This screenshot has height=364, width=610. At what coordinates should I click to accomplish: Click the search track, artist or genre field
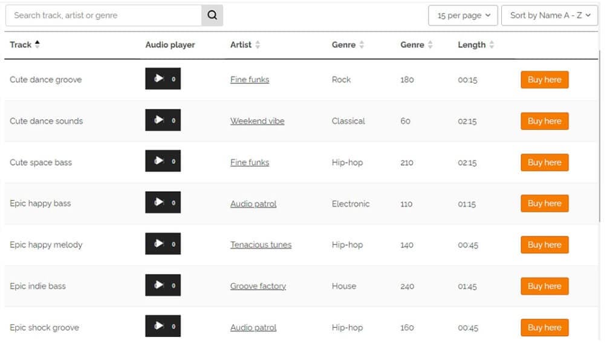(x=103, y=16)
